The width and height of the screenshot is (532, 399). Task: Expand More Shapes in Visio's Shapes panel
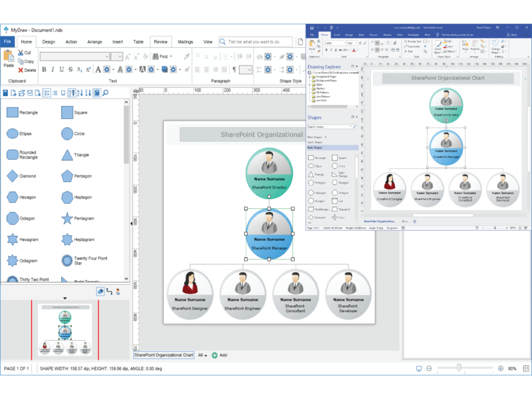[x=315, y=137]
